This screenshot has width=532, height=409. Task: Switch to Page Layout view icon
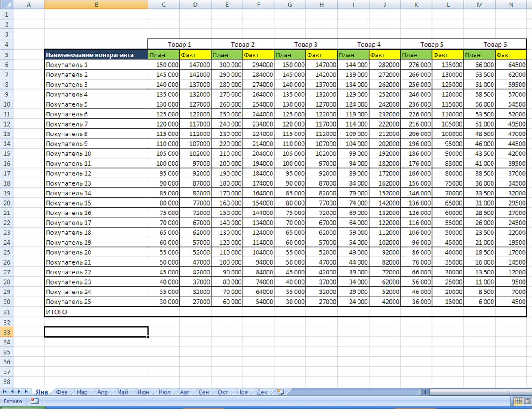527,401
